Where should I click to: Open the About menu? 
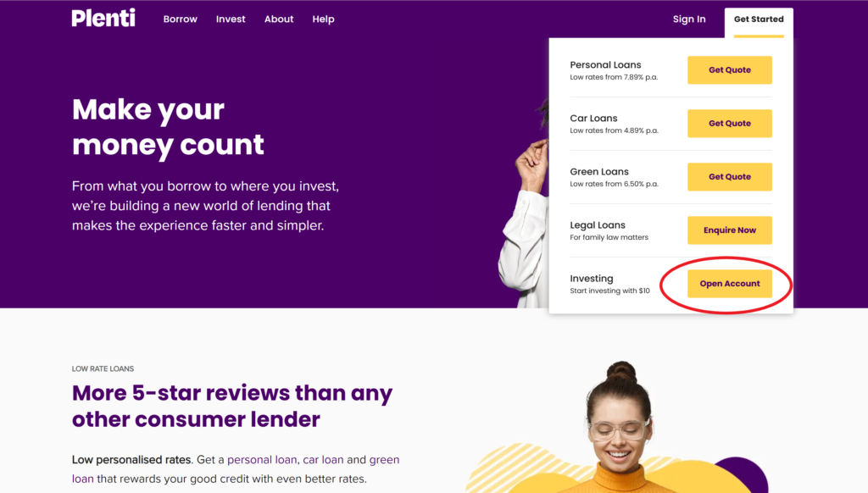point(278,19)
